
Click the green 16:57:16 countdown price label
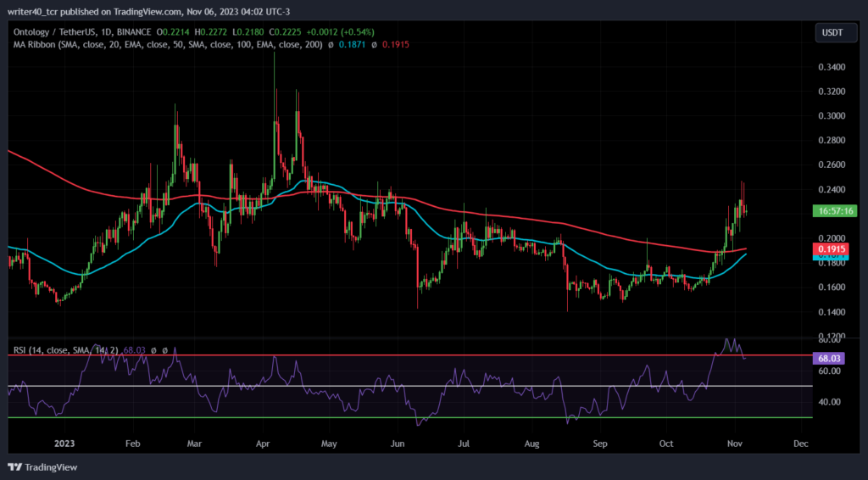pyautogui.click(x=834, y=211)
